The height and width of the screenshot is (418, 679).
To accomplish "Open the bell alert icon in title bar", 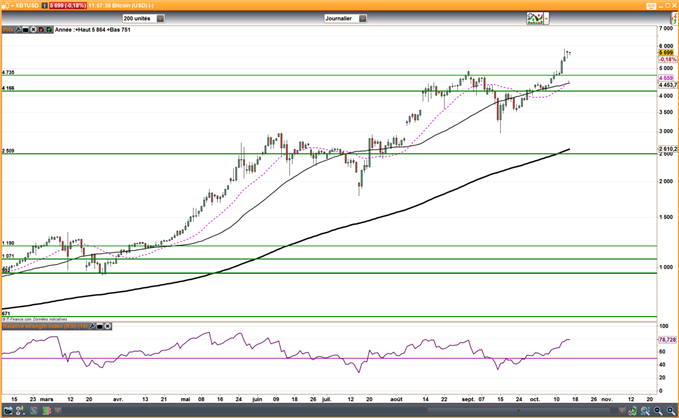I will 6,6.
